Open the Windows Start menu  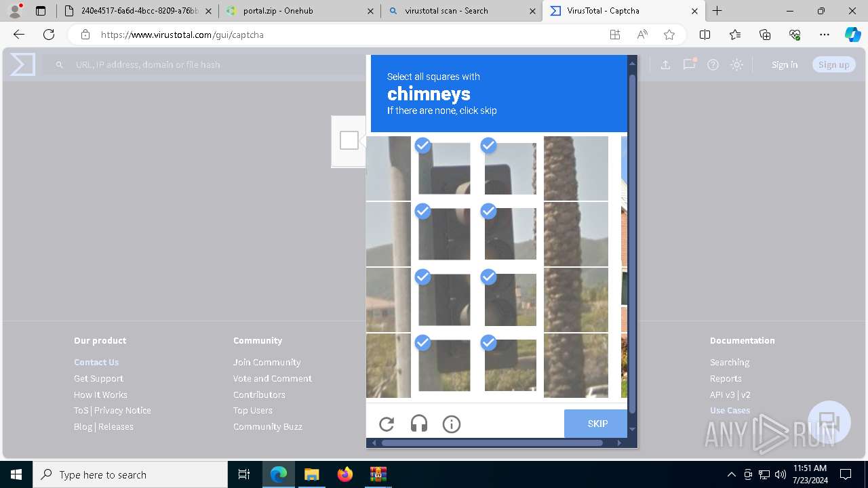[16, 474]
